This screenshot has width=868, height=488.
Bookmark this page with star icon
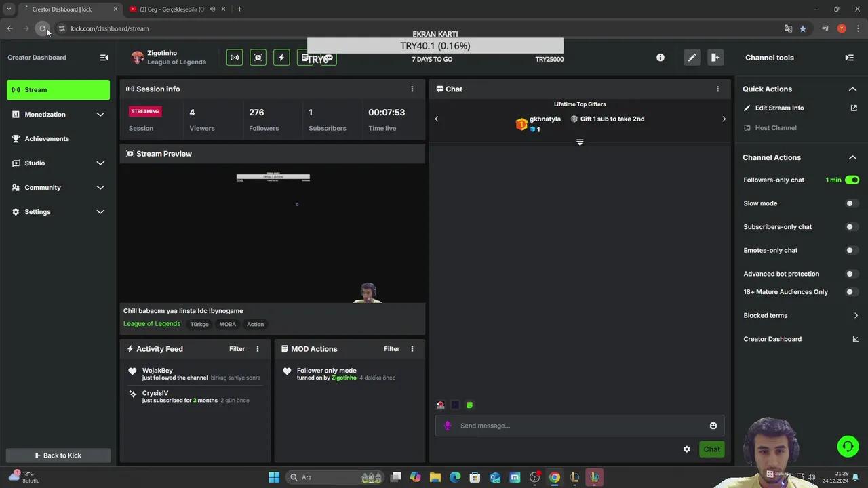pyautogui.click(x=803, y=28)
